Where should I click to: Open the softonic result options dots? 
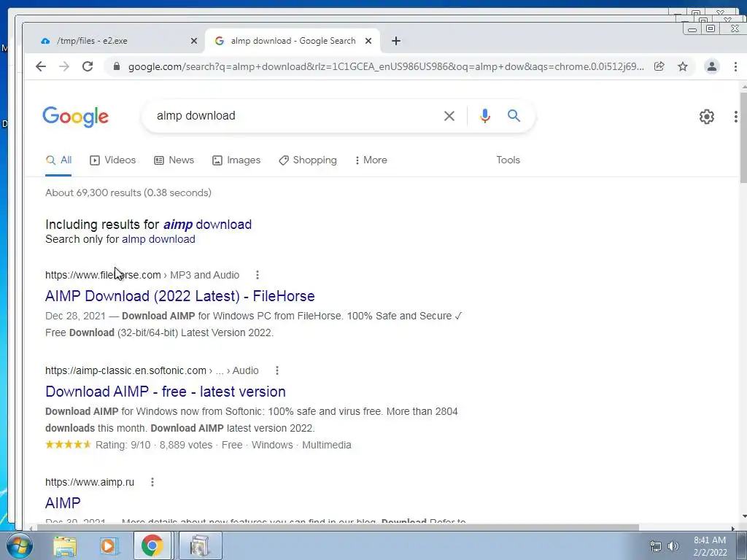pos(276,371)
